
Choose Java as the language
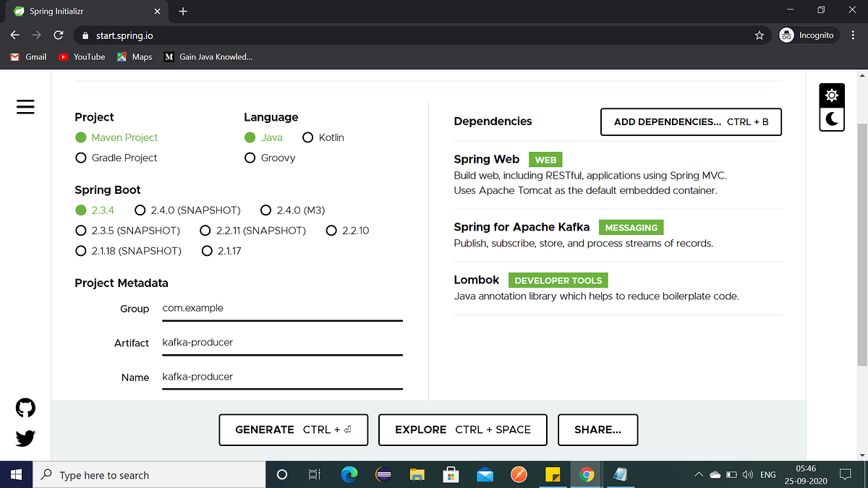pyautogui.click(x=263, y=137)
